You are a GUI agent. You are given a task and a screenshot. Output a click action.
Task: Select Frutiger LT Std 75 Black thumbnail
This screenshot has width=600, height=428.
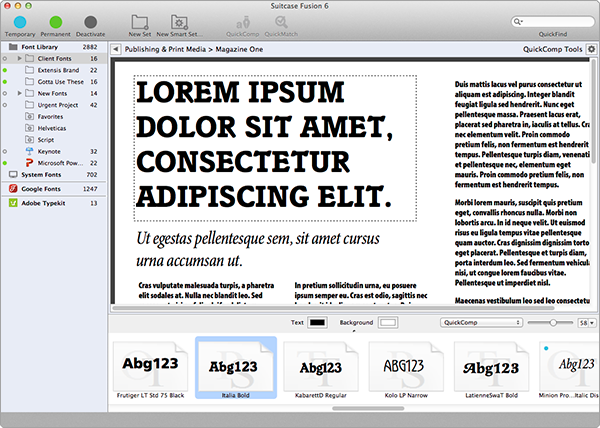[x=150, y=370]
